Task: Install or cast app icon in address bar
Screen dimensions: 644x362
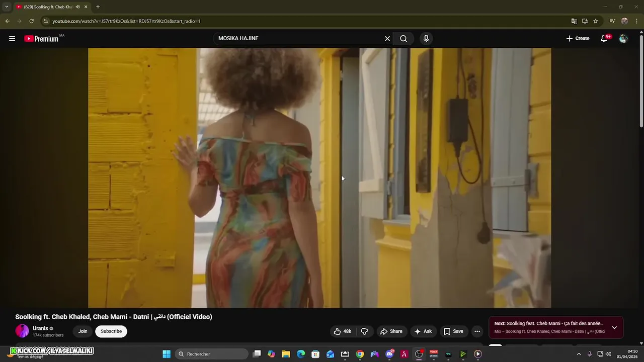Action: (585, 21)
